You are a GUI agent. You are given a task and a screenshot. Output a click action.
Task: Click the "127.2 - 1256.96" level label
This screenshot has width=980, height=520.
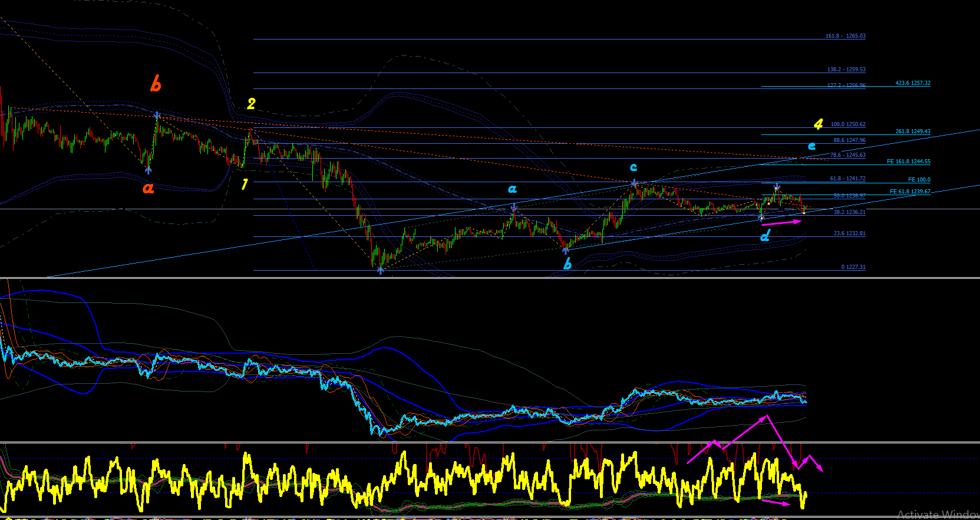click(846, 85)
